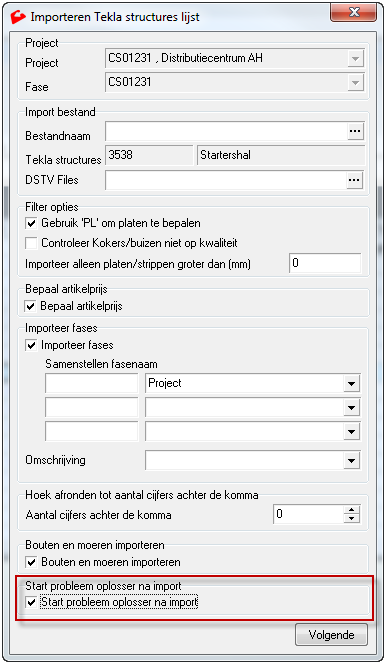
Task: Uncheck Bepaal artikelprijs checkbox
Action: [x=30, y=306]
